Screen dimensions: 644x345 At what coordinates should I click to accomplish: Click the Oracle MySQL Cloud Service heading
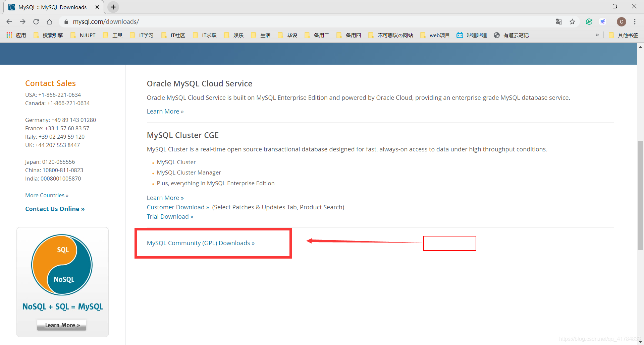(200, 84)
